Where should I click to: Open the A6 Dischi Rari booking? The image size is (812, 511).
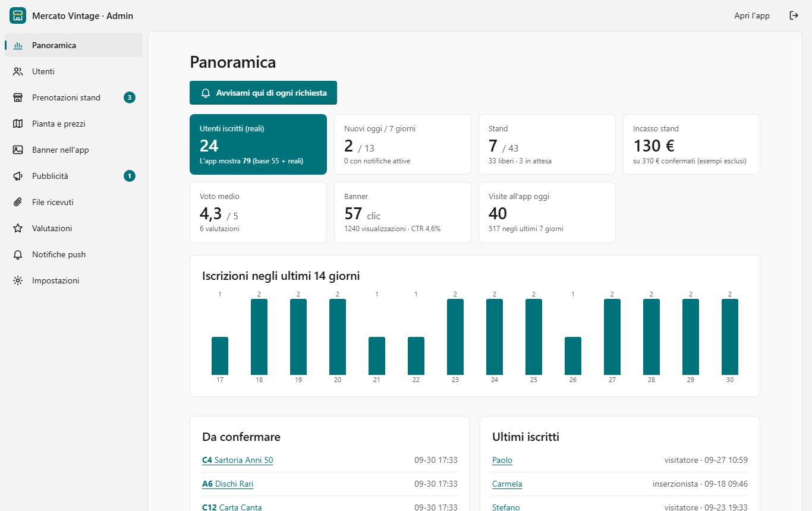click(228, 484)
